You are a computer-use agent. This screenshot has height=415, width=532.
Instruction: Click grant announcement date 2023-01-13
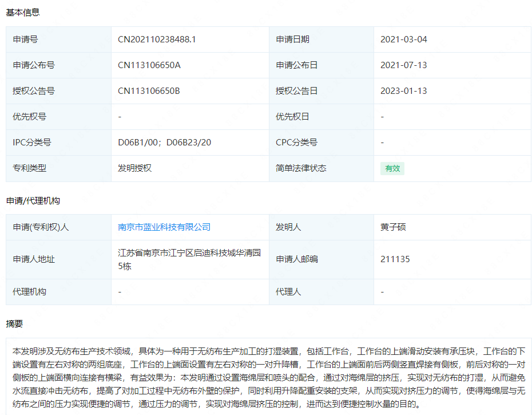click(x=403, y=91)
